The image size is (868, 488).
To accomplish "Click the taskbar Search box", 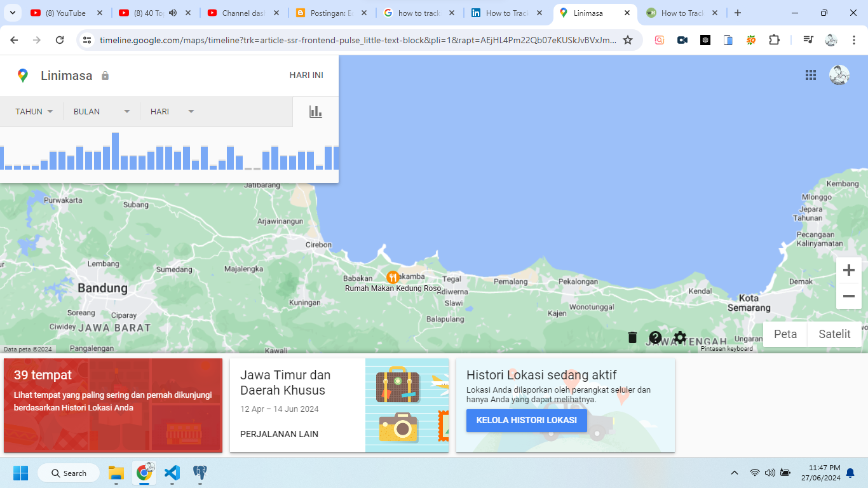I will (x=69, y=473).
